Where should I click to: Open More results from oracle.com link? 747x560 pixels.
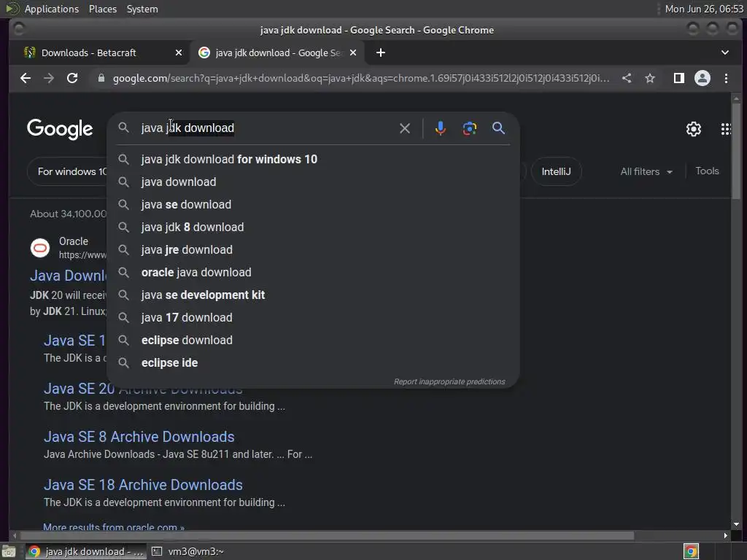pyautogui.click(x=114, y=526)
